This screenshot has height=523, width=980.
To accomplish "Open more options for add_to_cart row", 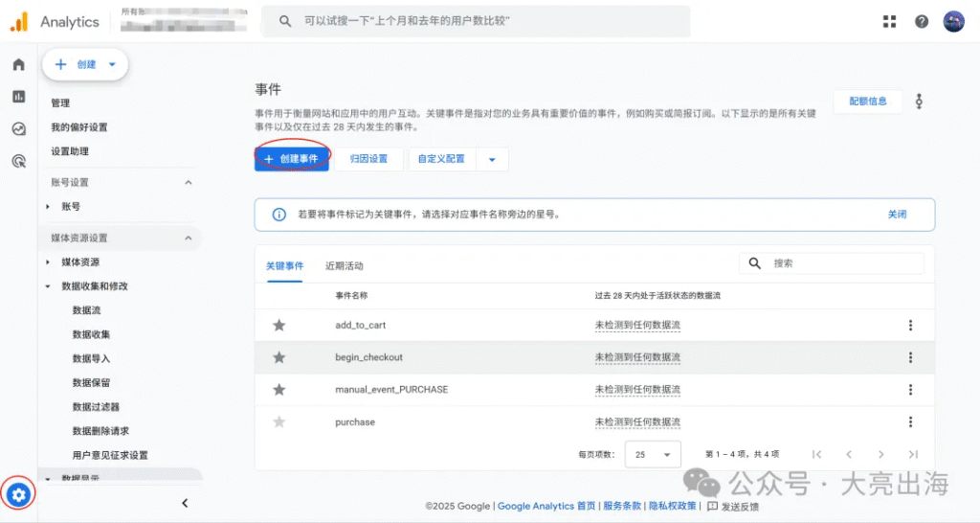I will (x=910, y=326).
